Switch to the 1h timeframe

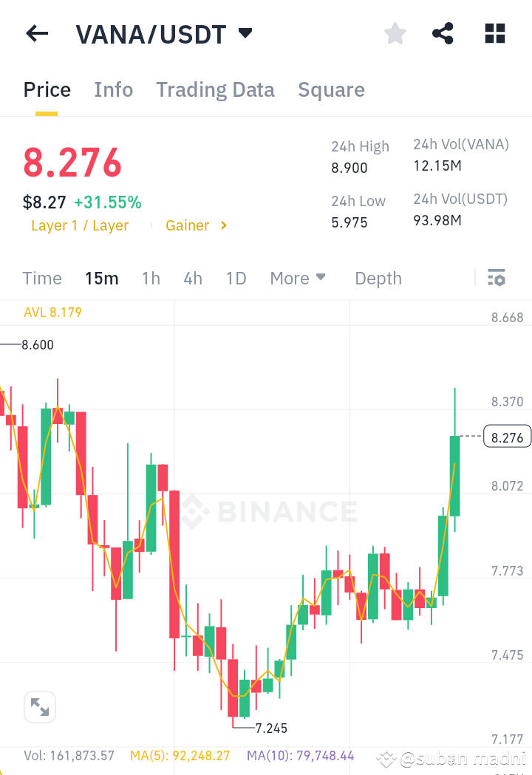(x=151, y=278)
